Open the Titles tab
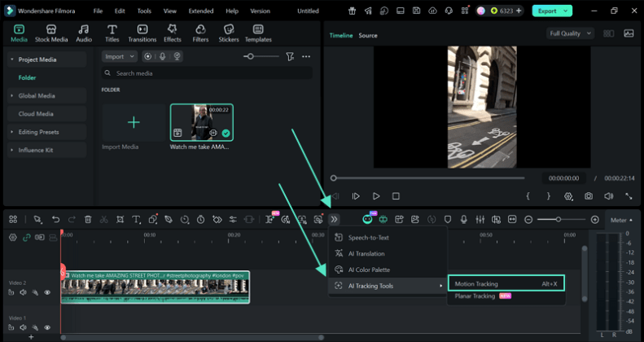This screenshot has width=644, height=342. tap(112, 33)
